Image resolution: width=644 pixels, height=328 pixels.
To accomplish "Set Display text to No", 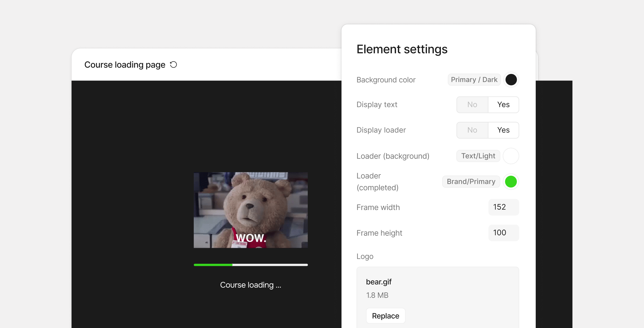I will click(x=472, y=105).
